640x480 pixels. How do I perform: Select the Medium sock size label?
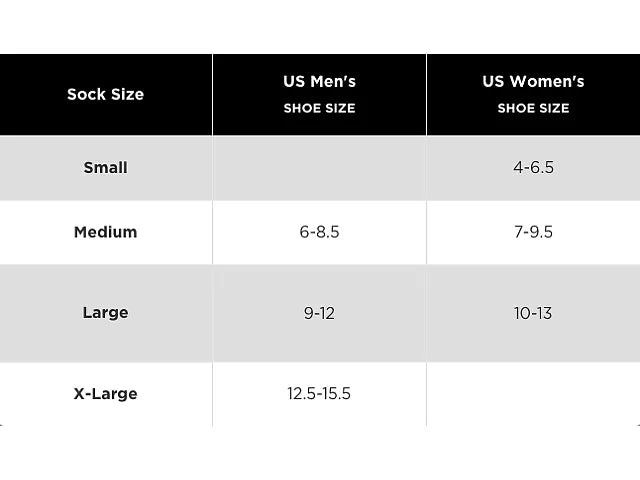coord(105,232)
